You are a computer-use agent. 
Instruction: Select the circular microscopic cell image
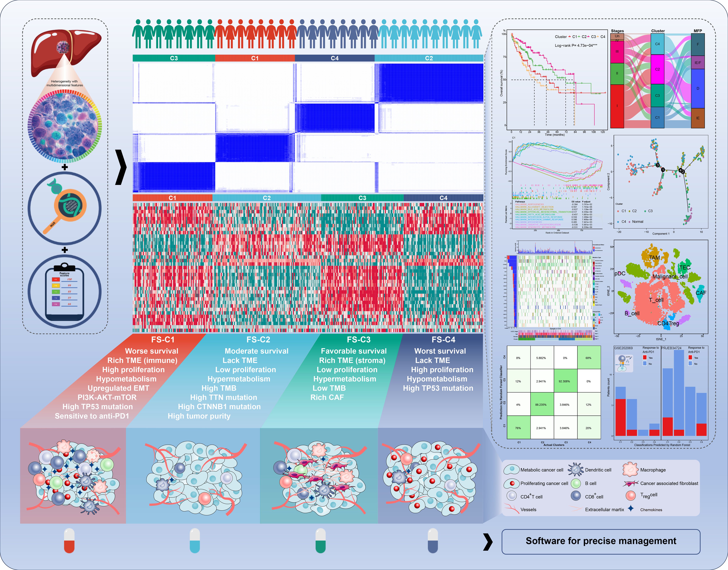(x=64, y=126)
